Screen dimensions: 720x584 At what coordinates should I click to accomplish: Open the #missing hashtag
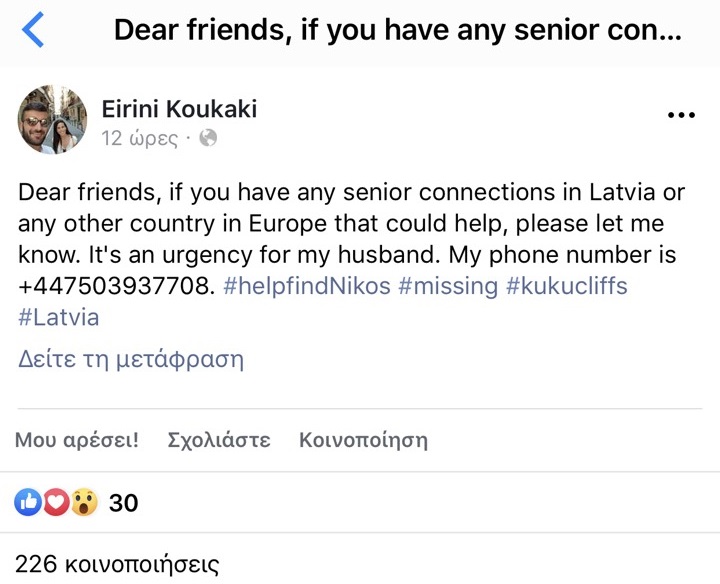point(447,286)
